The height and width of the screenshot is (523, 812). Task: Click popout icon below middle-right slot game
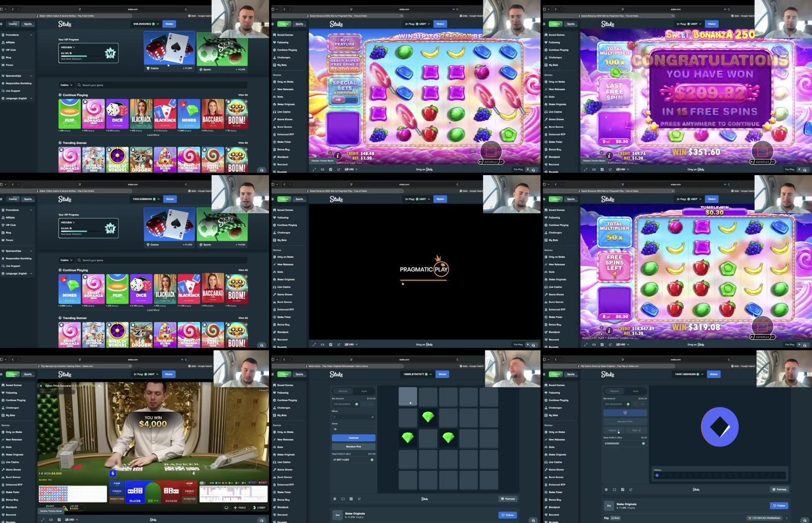click(x=611, y=344)
